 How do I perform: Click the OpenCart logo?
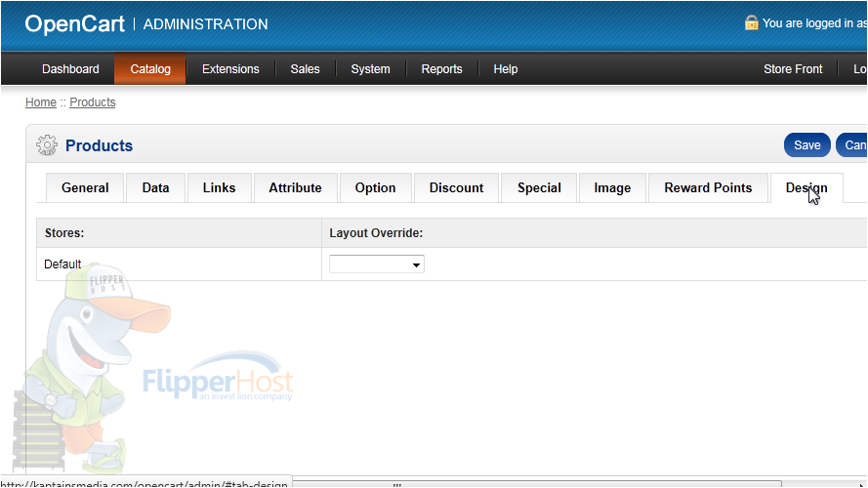[x=75, y=23]
